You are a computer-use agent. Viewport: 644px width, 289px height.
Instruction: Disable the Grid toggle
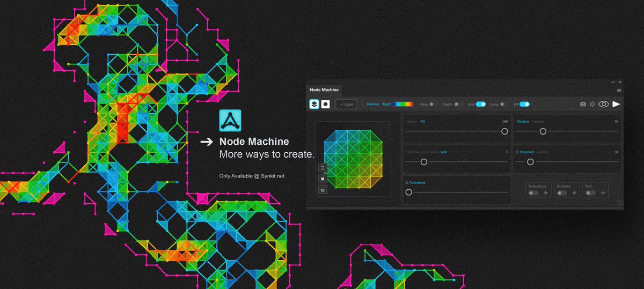(481, 104)
